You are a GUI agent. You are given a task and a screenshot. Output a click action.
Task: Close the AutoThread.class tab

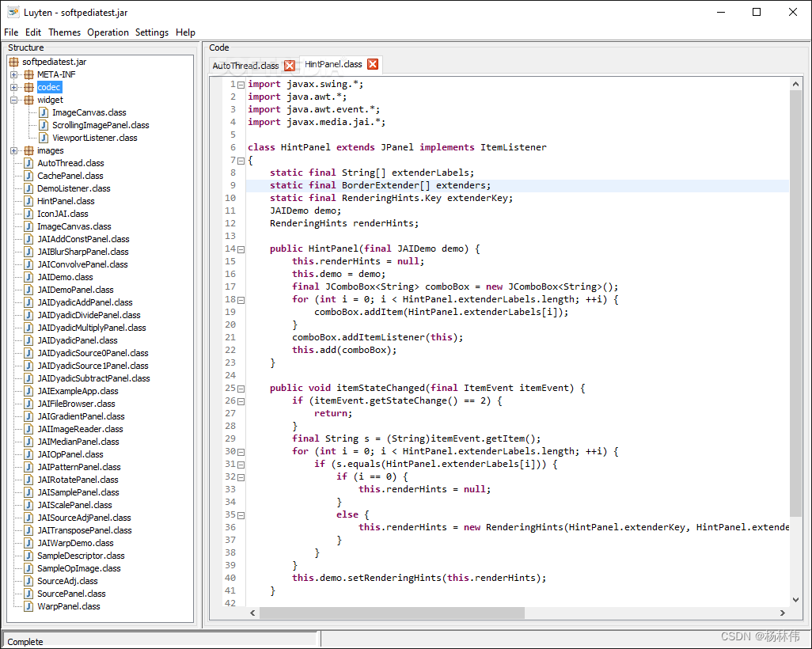[x=288, y=65]
